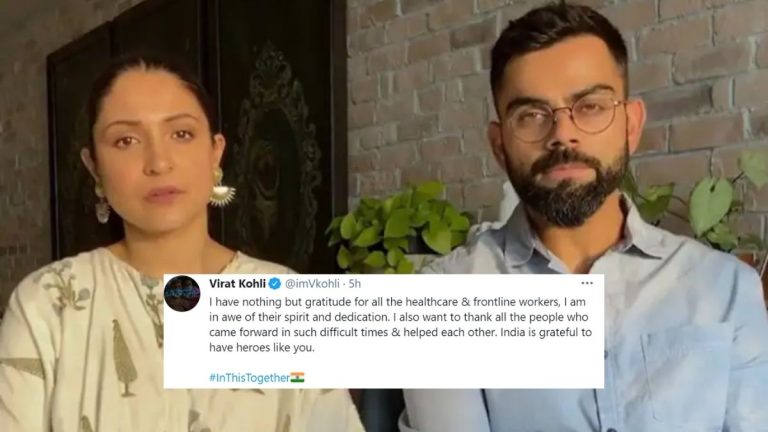Open the round profile avatar on tweet
The height and width of the screenshot is (432, 768).
[x=182, y=293]
